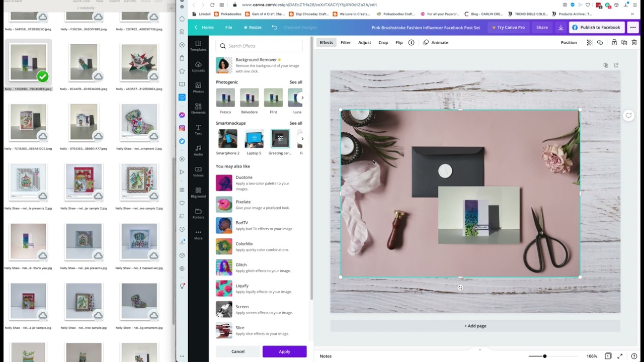644x362 pixels.
Task: Click the rotate handle below selected image
Action: pos(460,288)
